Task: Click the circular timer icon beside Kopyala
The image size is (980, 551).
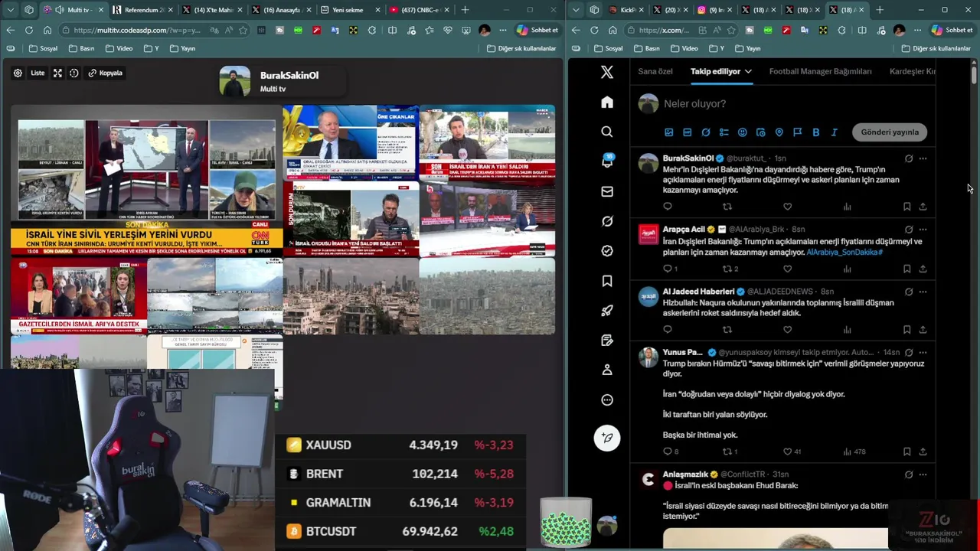Action: pyautogui.click(x=74, y=73)
